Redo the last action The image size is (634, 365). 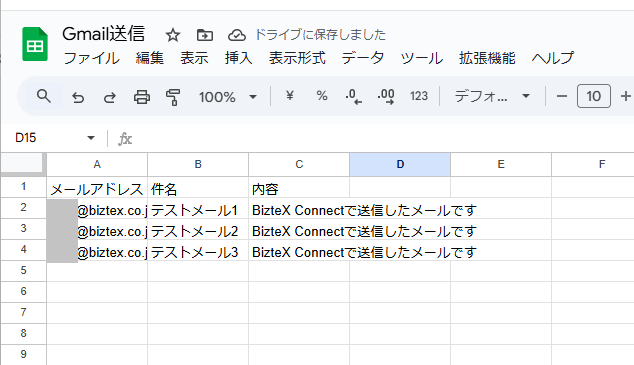[110, 97]
